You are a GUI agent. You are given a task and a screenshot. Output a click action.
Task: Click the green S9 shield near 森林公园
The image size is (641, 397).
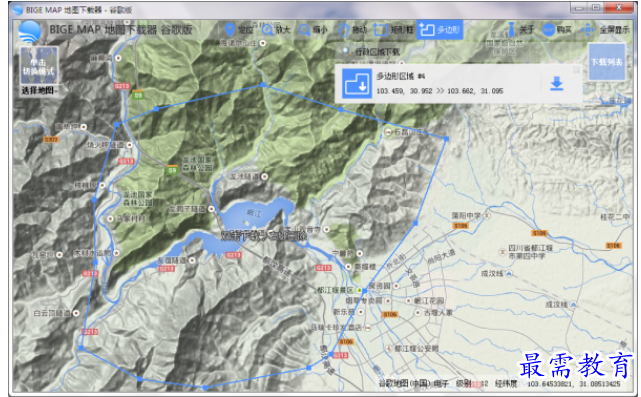coord(172,170)
